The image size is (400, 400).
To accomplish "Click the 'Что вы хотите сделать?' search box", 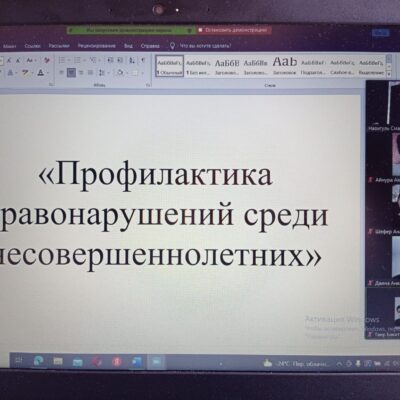I will coord(205,46).
